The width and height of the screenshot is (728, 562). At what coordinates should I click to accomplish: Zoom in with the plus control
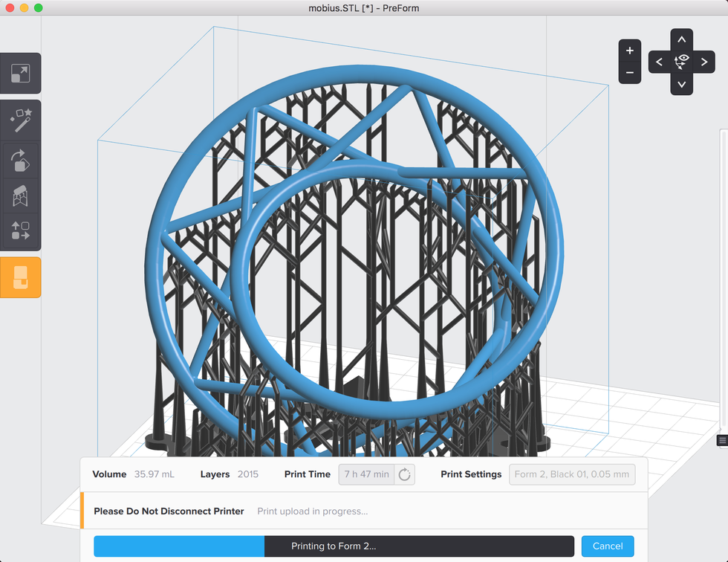tap(629, 51)
